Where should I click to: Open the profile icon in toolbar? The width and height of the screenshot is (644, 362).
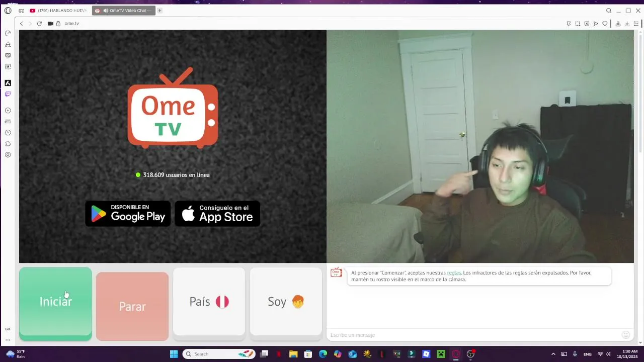618,24
